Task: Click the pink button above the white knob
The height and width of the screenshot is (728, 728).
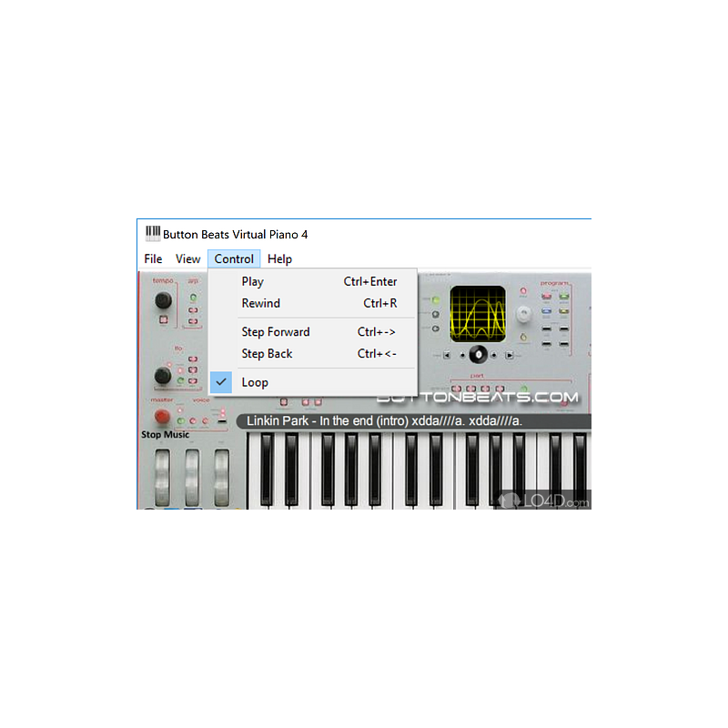Action: coord(523,291)
